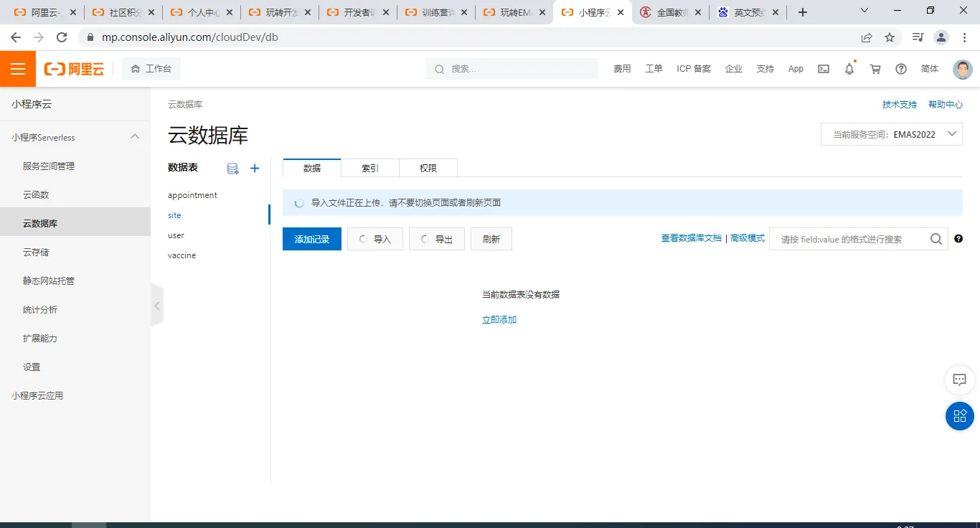Click the 立即添加 link
Screen dimensions: 980x528
[x=499, y=320]
